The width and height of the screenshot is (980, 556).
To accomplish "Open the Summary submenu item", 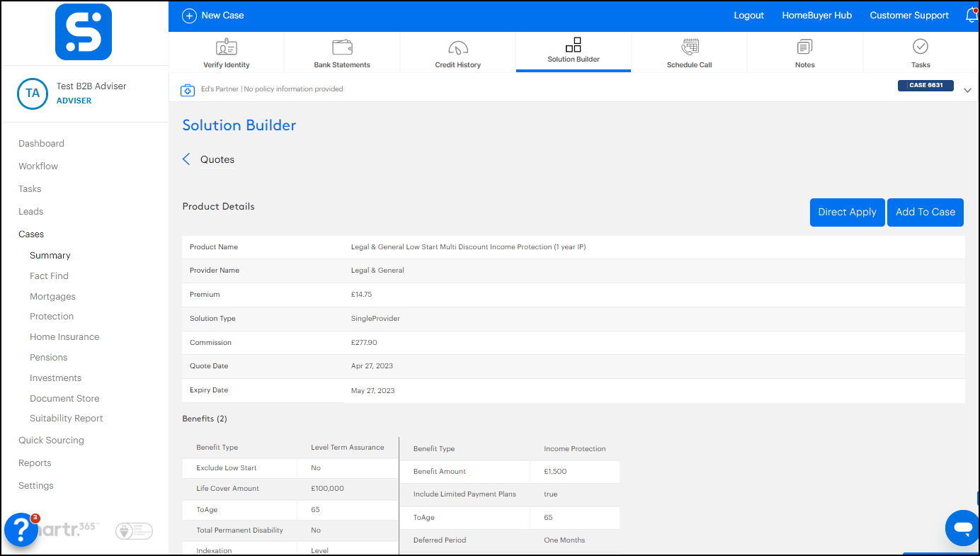I will pos(50,255).
